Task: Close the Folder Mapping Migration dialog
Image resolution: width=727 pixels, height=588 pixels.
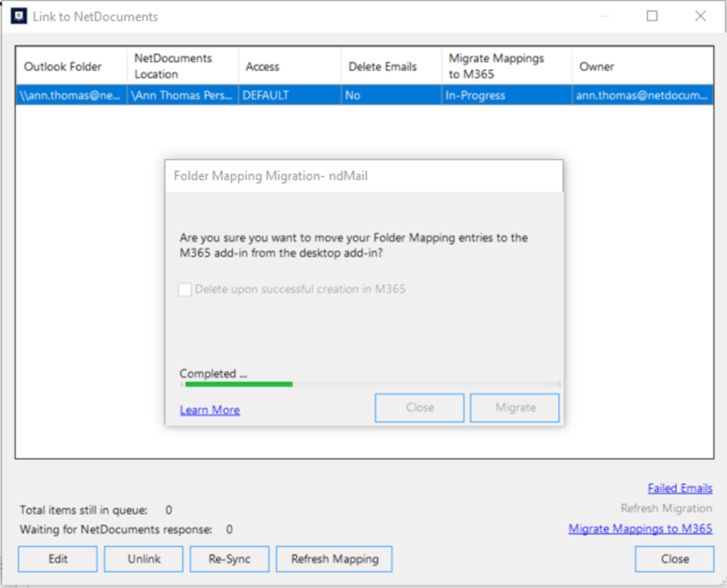Action: click(419, 407)
